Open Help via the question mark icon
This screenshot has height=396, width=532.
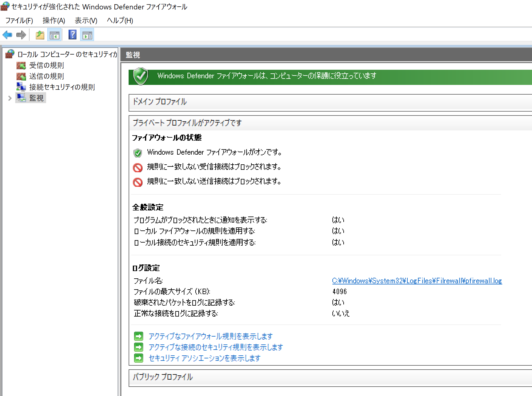pyautogui.click(x=72, y=35)
